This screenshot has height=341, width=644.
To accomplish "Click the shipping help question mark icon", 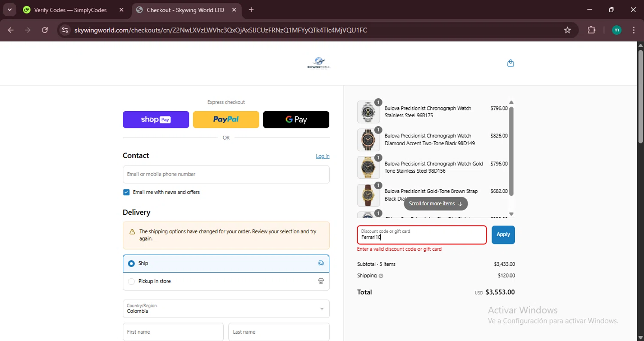I will pyautogui.click(x=381, y=276).
